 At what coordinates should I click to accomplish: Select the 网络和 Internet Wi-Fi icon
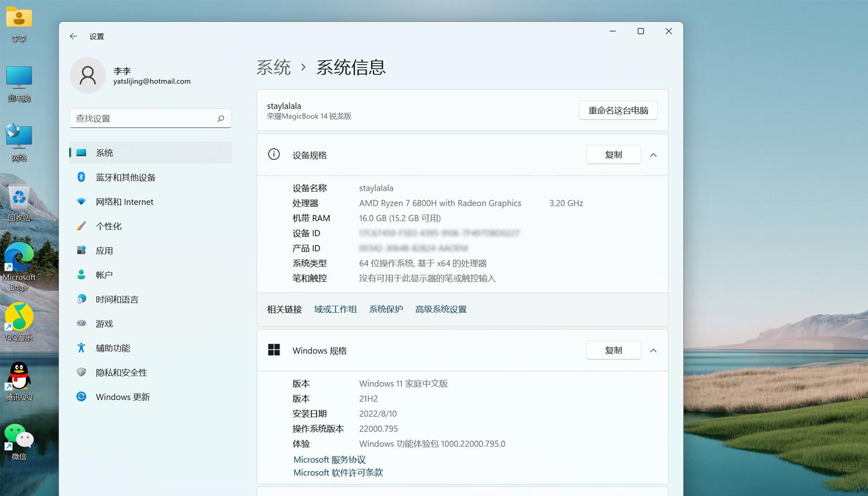click(x=81, y=201)
